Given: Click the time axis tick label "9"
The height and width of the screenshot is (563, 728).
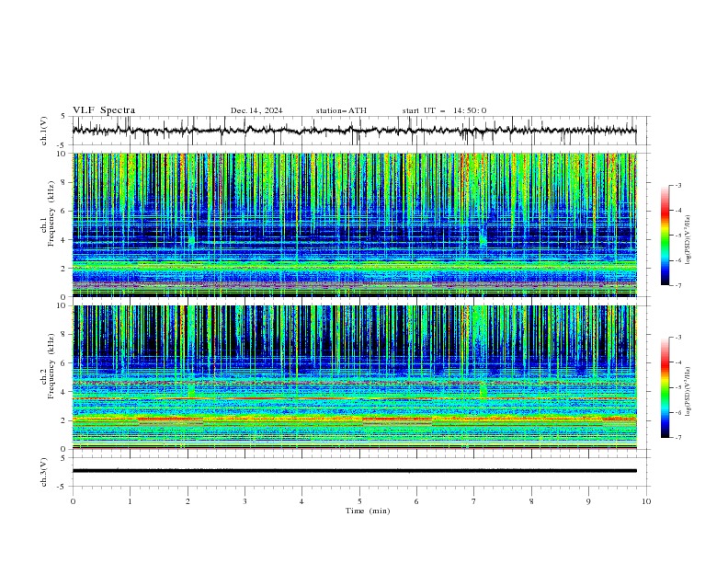Looking at the screenshot, I should click(x=588, y=501).
